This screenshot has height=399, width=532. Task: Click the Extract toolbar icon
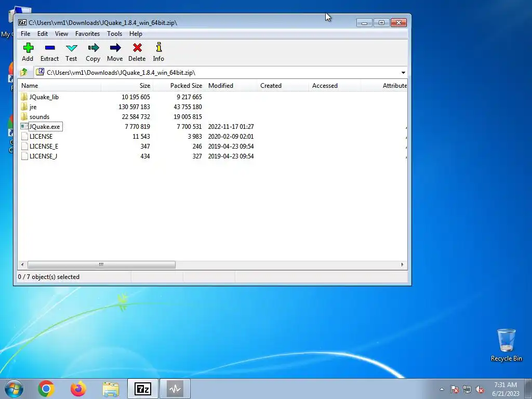tap(49, 47)
